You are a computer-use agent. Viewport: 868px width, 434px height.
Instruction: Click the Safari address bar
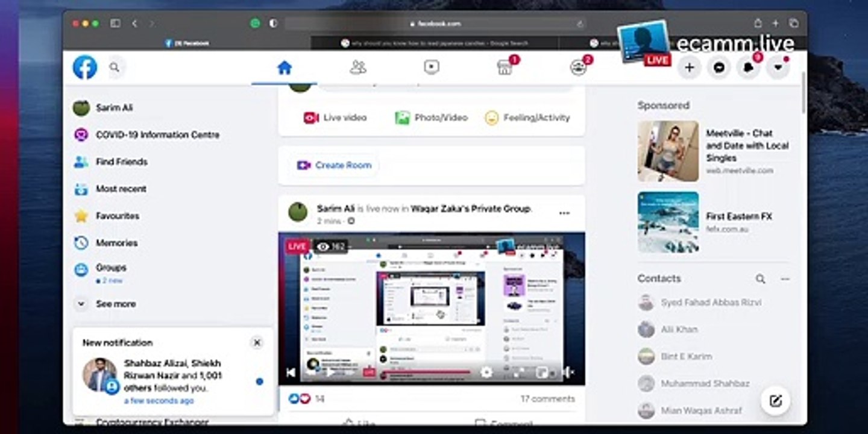435,24
